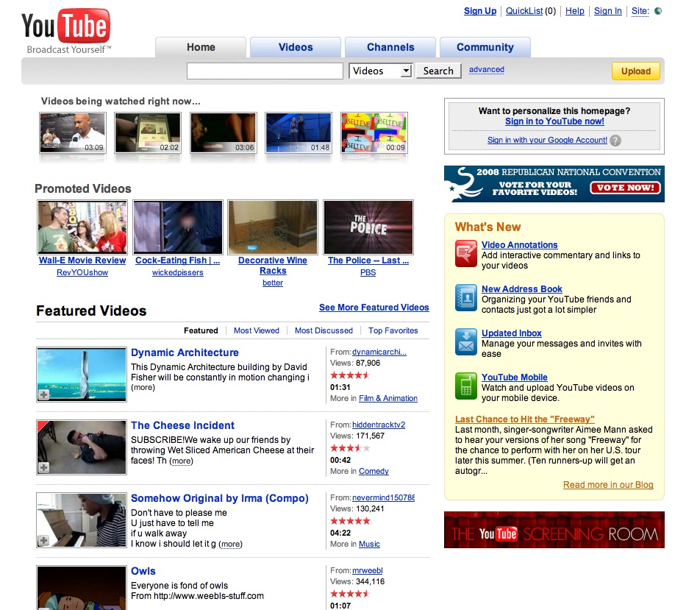The height and width of the screenshot is (610, 700).
Task: Click the New Address Book icon
Action: (466, 297)
